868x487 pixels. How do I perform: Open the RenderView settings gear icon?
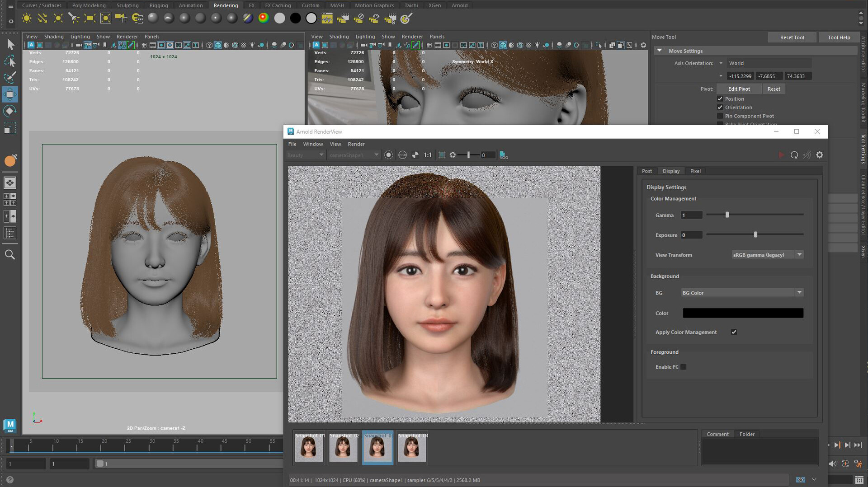pos(820,155)
